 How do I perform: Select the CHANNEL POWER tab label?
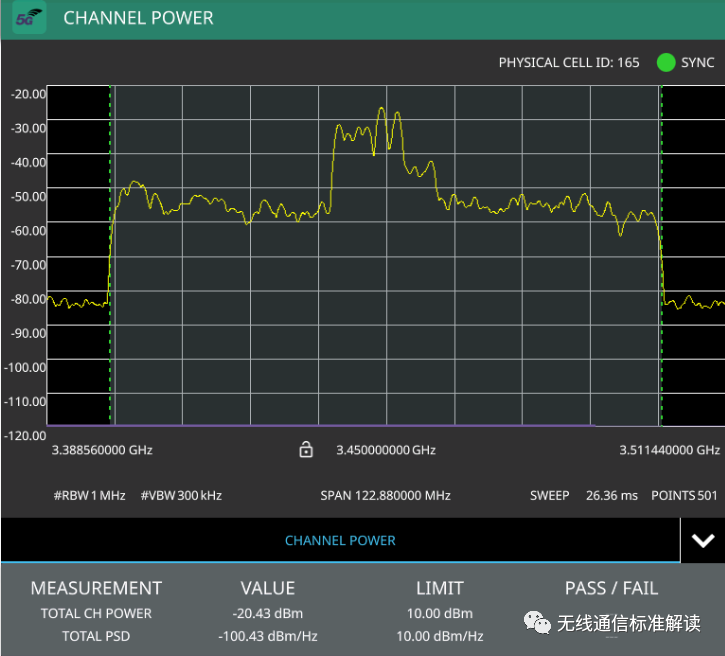(340, 541)
